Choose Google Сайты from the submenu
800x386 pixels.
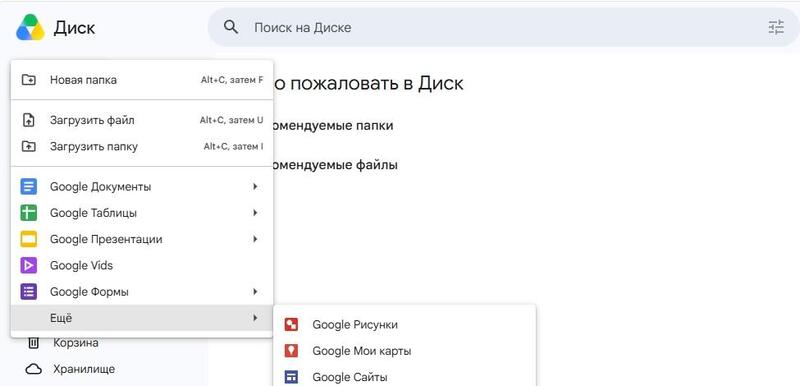(x=405, y=377)
